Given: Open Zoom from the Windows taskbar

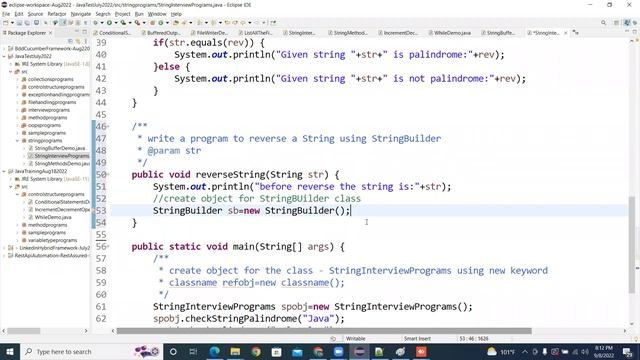Looking at the screenshot, I should click(338, 351).
